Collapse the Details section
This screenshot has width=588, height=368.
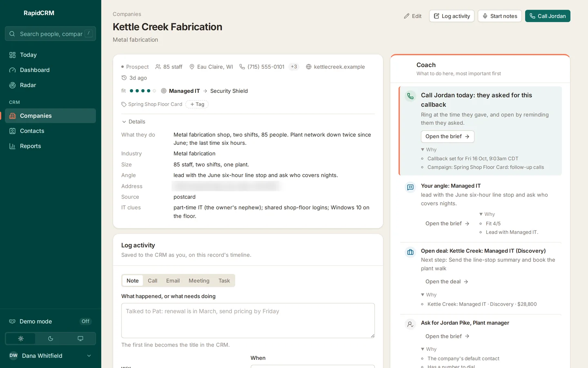(134, 121)
